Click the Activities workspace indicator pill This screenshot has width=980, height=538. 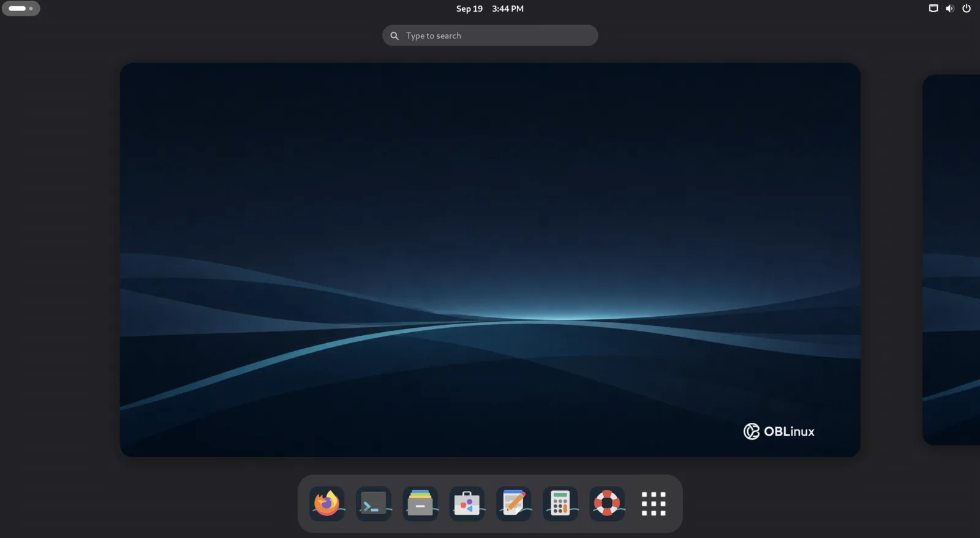coord(21,9)
